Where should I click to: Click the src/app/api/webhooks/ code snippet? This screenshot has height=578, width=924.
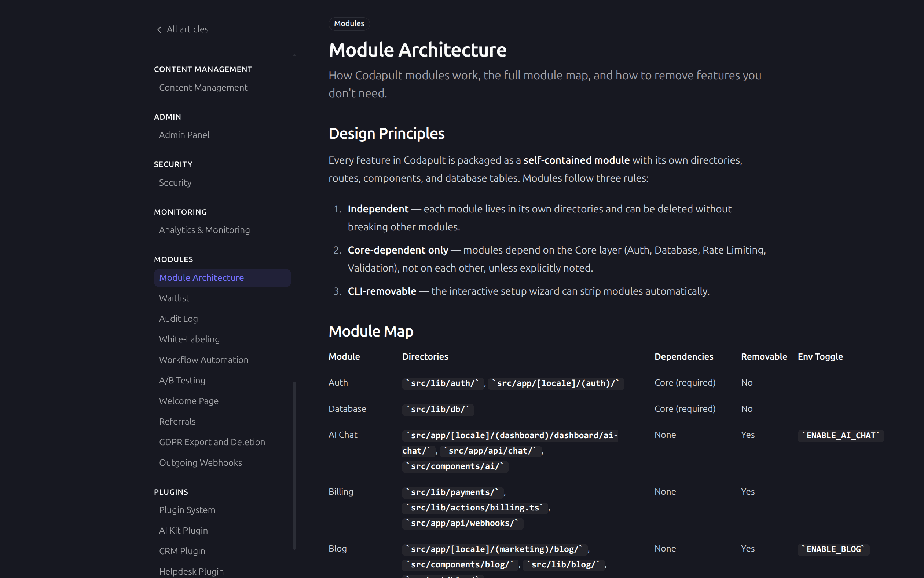click(x=462, y=523)
